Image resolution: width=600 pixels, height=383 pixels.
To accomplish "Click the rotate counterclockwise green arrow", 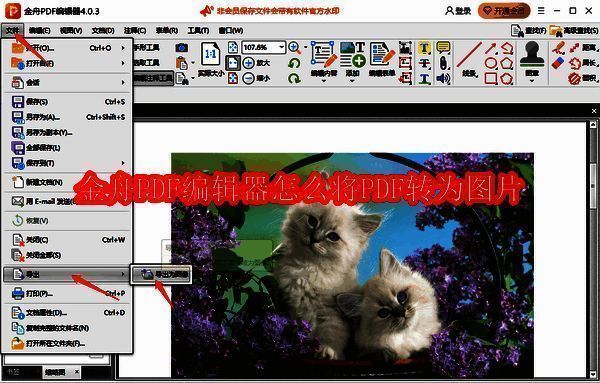I will pyautogui.click(x=294, y=63).
